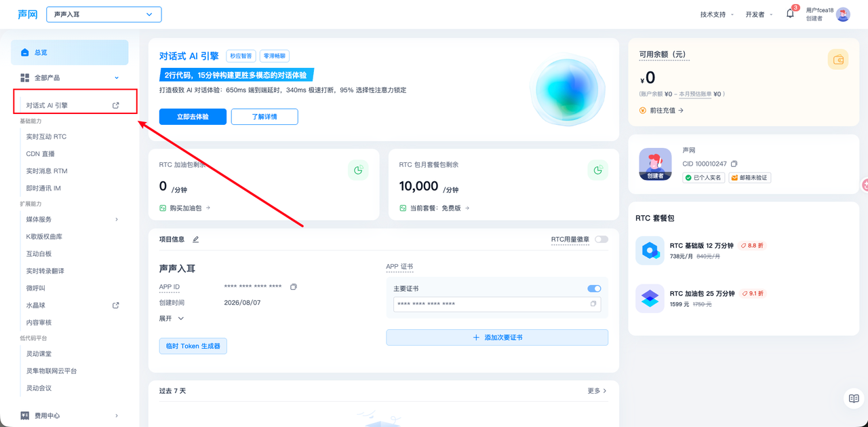Click 更多 in 过去 7 天 panel
This screenshot has width=868, height=427.
tap(597, 391)
